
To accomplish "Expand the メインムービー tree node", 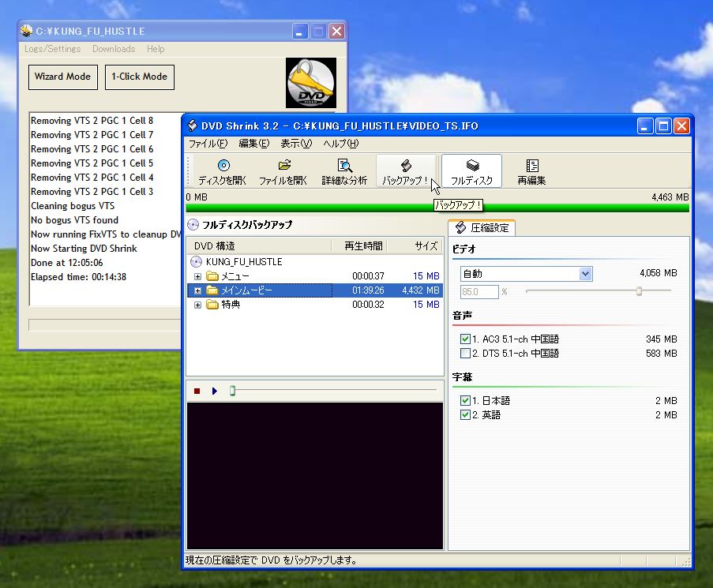I will 197,290.
